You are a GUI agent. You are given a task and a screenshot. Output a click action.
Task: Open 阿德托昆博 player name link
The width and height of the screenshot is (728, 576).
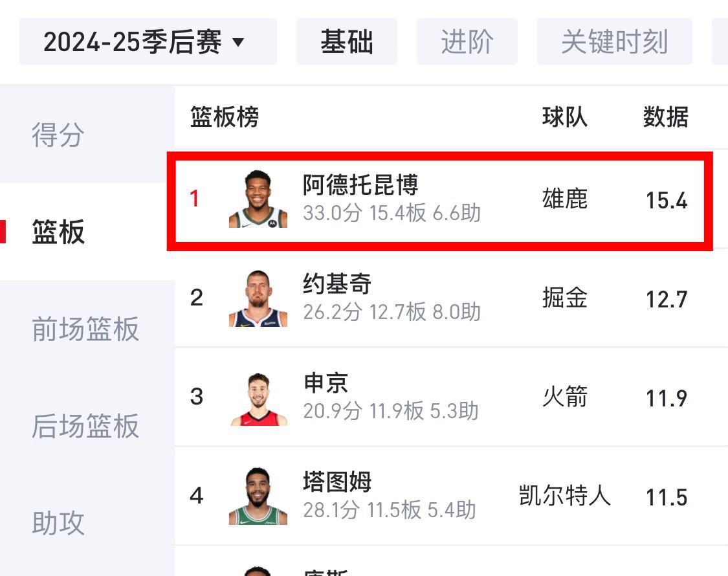(x=360, y=185)
